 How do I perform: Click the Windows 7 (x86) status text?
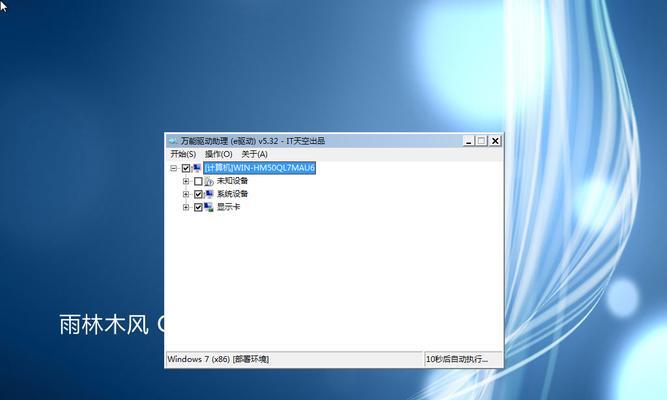218,359
